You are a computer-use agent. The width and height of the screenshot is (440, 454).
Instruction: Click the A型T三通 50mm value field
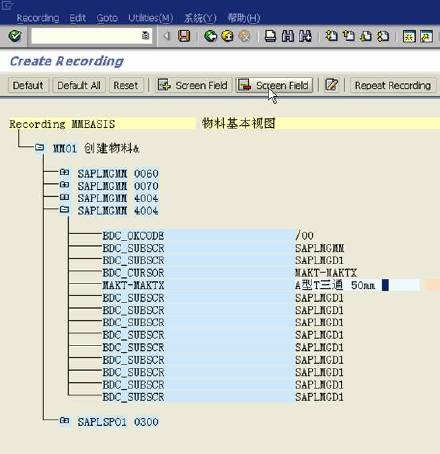[357, 285]
